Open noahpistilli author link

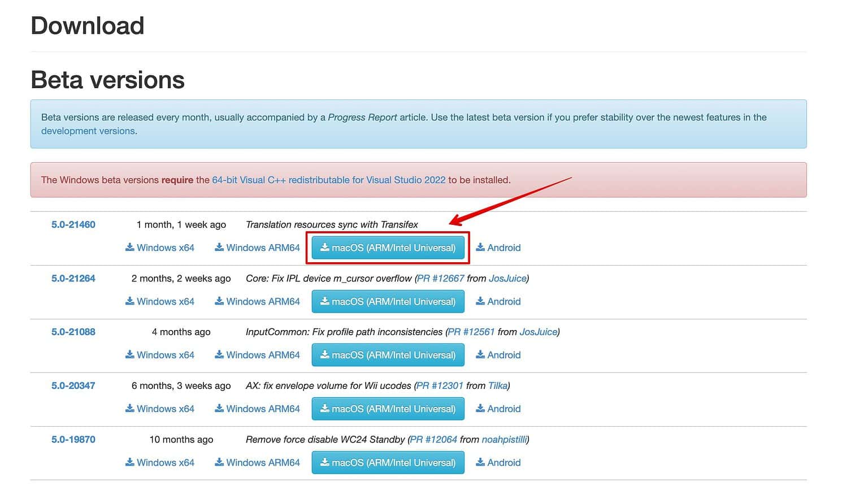tap(504, 439)
